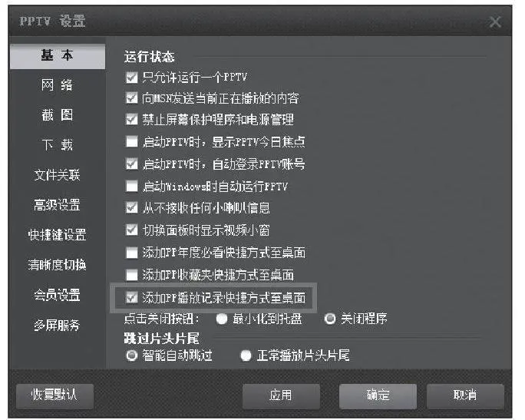Switch to 清晰度切换 tab
Viewport: 525px width, 420px height.
tap(58, 265)
